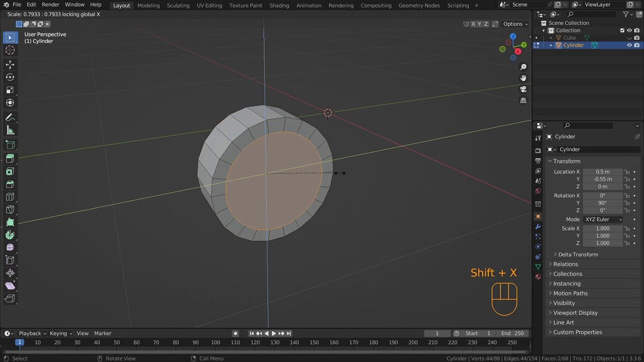The width and height of the screenshot is (644, 362).
Task: Hide the Cylinder object in viewport
Action: click(x=629, y=45)
